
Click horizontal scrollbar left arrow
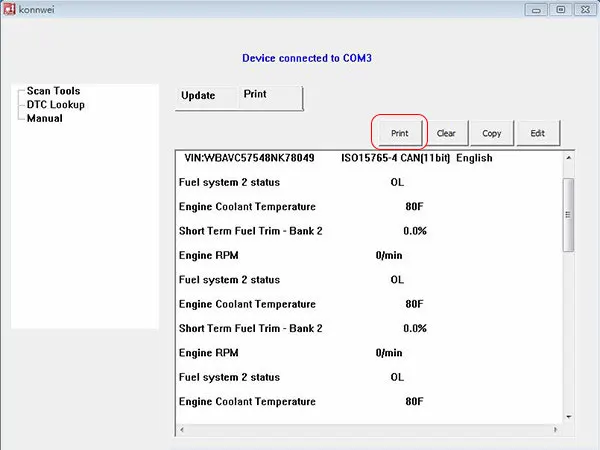182,430
